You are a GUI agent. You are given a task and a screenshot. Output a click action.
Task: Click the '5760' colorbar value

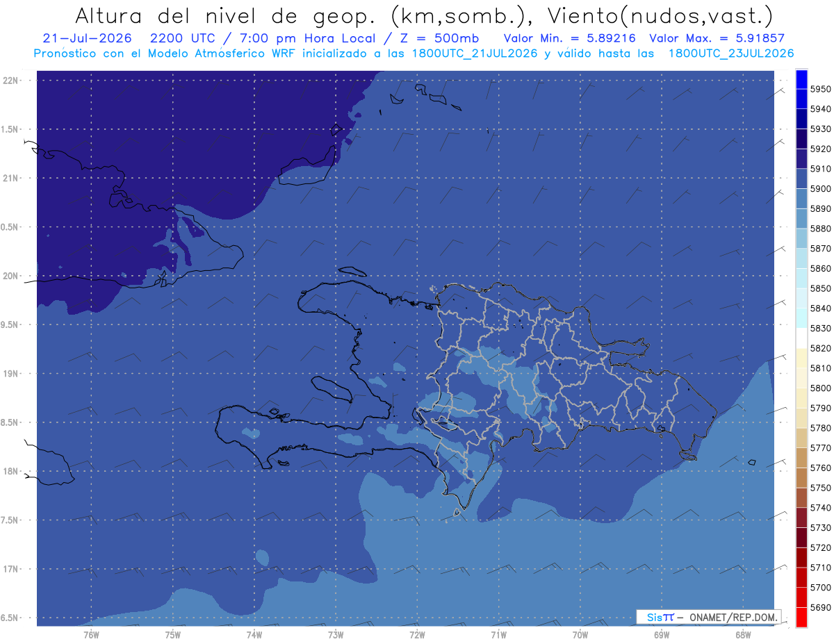[821, 468]
